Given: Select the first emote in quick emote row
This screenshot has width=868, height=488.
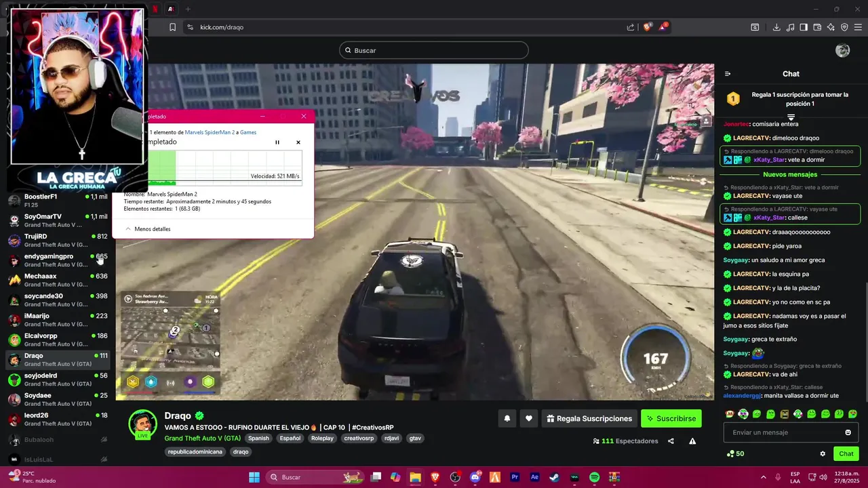Looking at the screenshot, I should tap(730, 414).
